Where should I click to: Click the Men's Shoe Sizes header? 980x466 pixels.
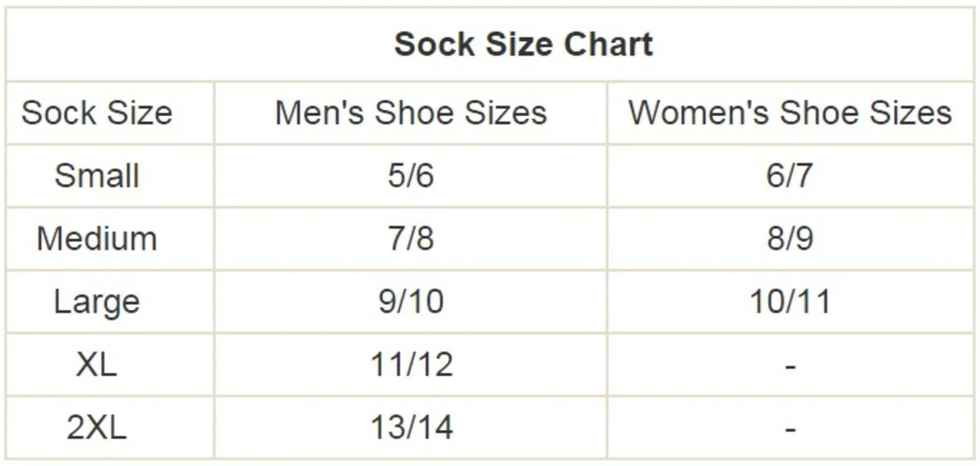(410, 113)
